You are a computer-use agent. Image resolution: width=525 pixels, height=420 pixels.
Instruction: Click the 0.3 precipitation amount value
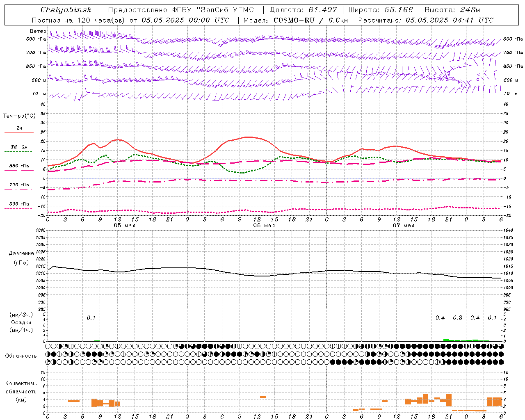(x=457, y=318)
